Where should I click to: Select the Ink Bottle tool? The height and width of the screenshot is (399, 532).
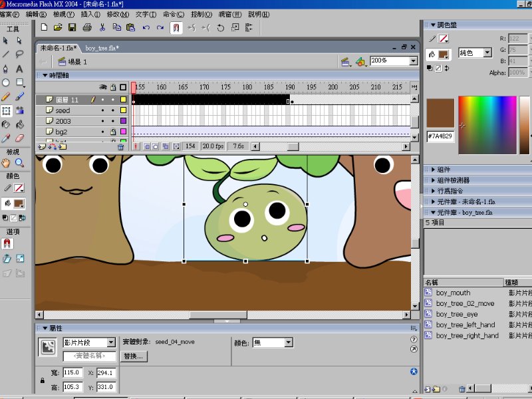[5, 124]
